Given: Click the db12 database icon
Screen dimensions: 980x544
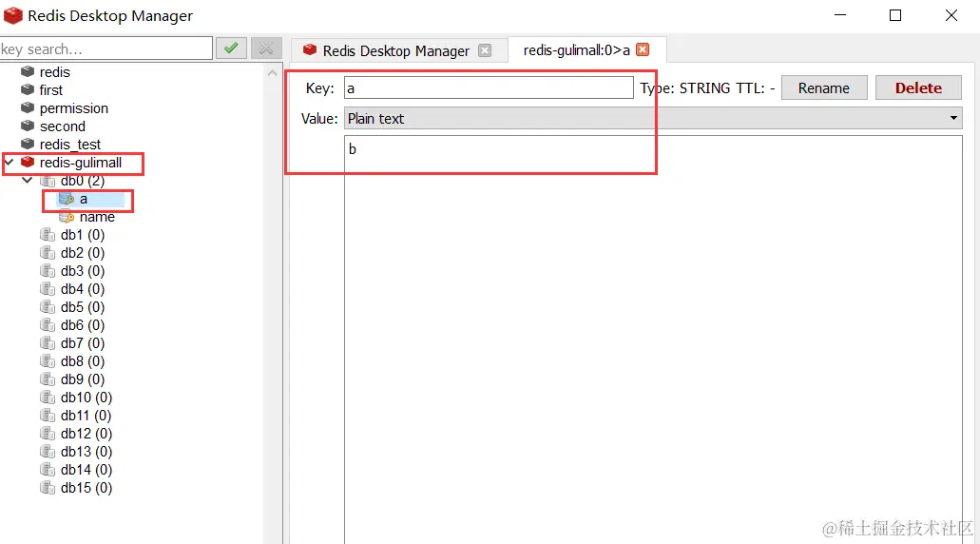Looking at the screenshot, I should point(48,434).
